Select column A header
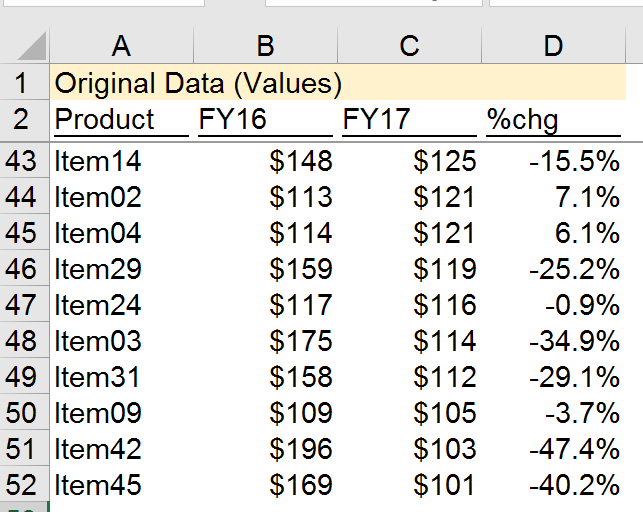 click(121, 45)
